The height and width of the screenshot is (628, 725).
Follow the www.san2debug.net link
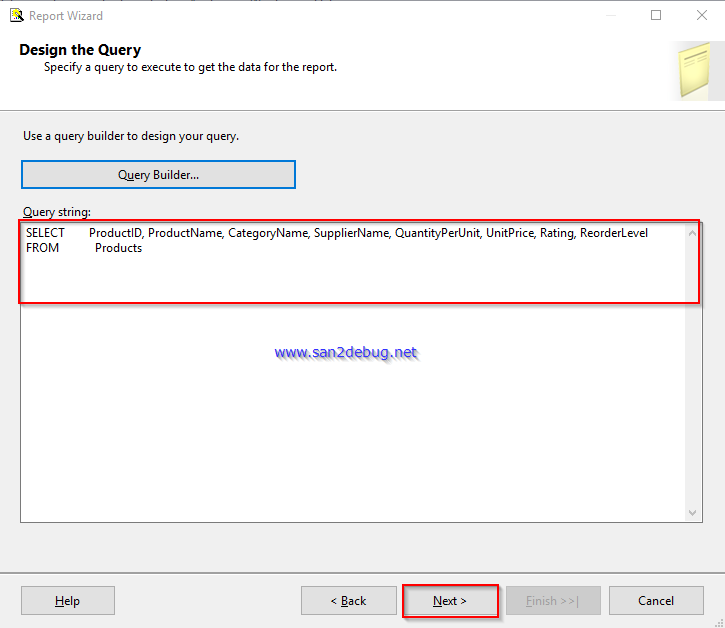[x=345, y=352]
